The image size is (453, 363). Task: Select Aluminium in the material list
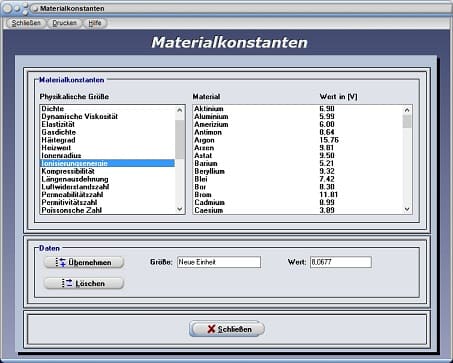pos(298,116)
